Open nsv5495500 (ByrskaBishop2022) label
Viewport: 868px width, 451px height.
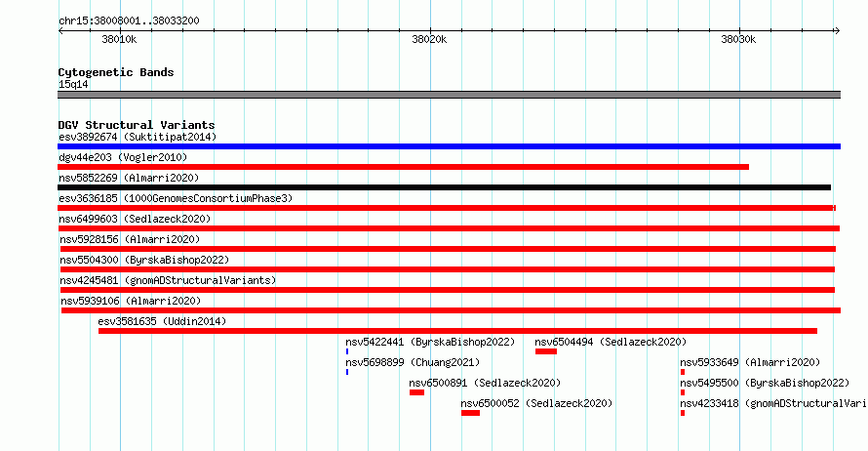[765, 383]
